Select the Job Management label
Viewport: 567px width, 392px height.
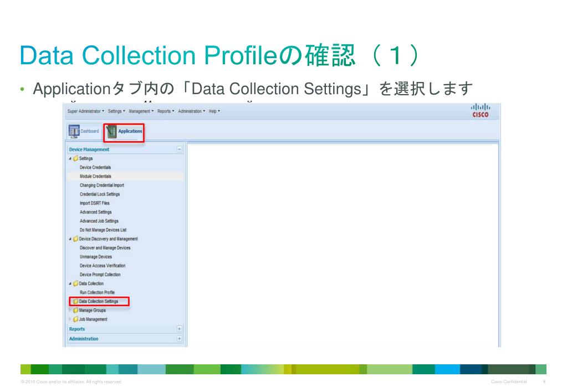tap(93, 319)
